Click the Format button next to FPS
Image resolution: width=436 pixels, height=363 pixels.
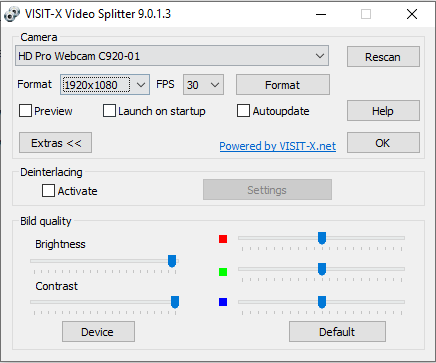(x=283, y=85)
